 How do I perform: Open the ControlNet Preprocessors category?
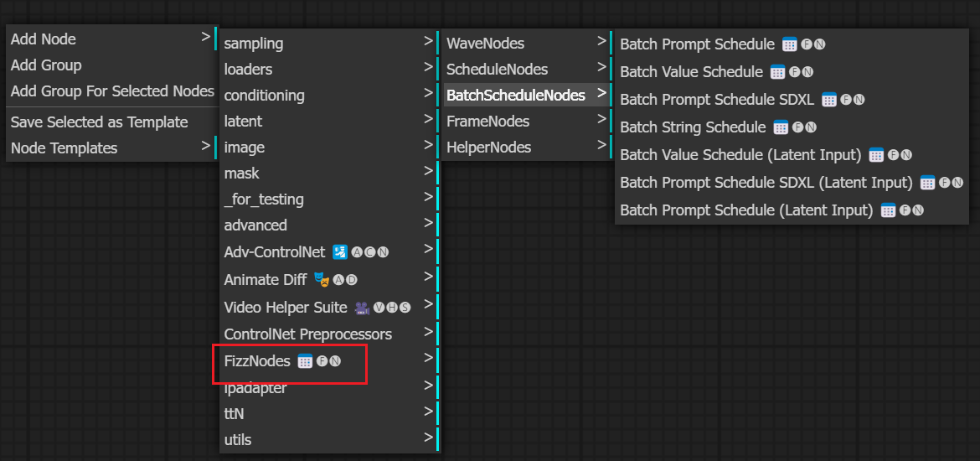tap(307, 334)
